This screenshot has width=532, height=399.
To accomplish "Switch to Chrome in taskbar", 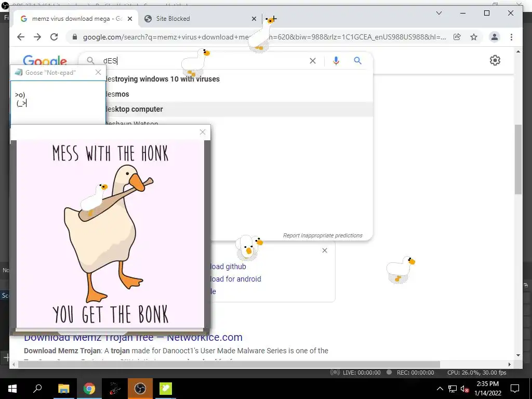I will coord(89,389).
